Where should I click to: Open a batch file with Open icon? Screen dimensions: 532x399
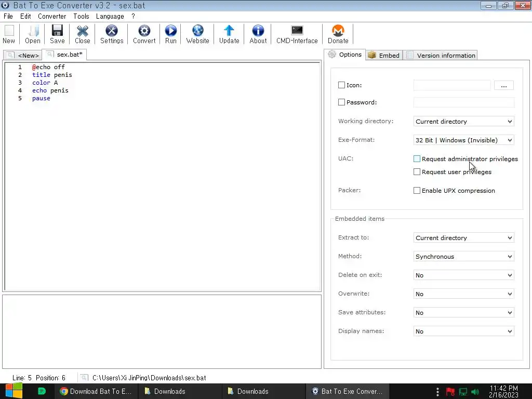coord(33,34)
